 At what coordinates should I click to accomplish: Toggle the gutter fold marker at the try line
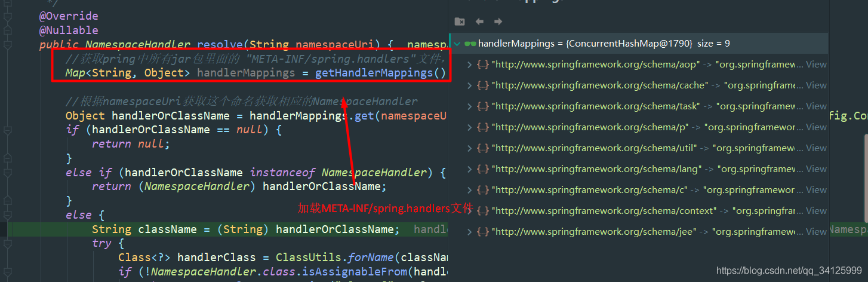7,244
